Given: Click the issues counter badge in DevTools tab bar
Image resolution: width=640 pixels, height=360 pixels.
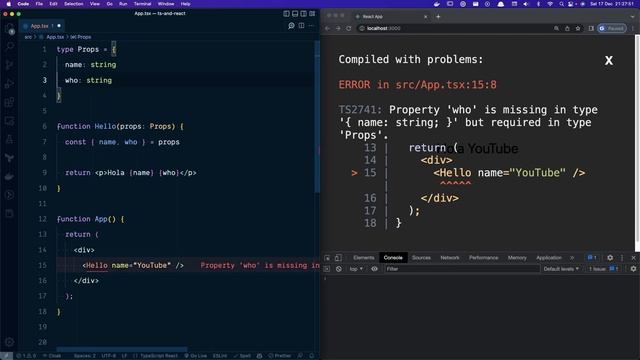Looking at the screenshot, I should (592, 258).
